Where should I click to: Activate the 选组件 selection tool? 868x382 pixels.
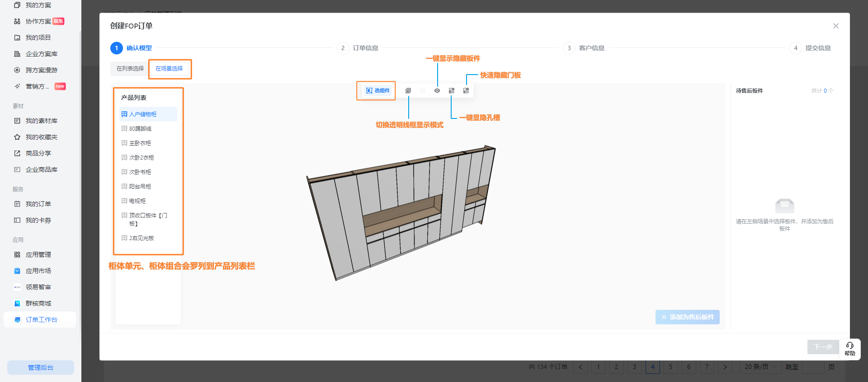click(x=378, y=91)
